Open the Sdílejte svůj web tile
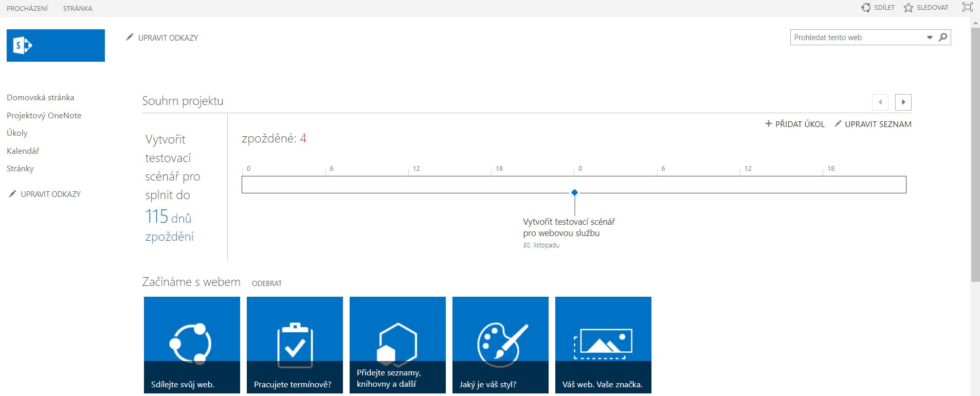Image resolution: width=980 pixels, height=396 pixels. pyautogui.click(x=192, y=345)
